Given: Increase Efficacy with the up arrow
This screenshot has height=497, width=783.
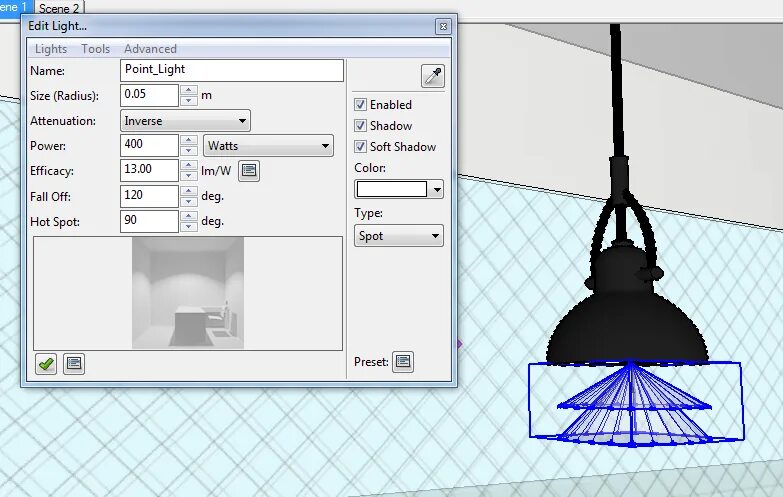Looking at the screenshot, I should pyautogui.click(x=189, y=165).
